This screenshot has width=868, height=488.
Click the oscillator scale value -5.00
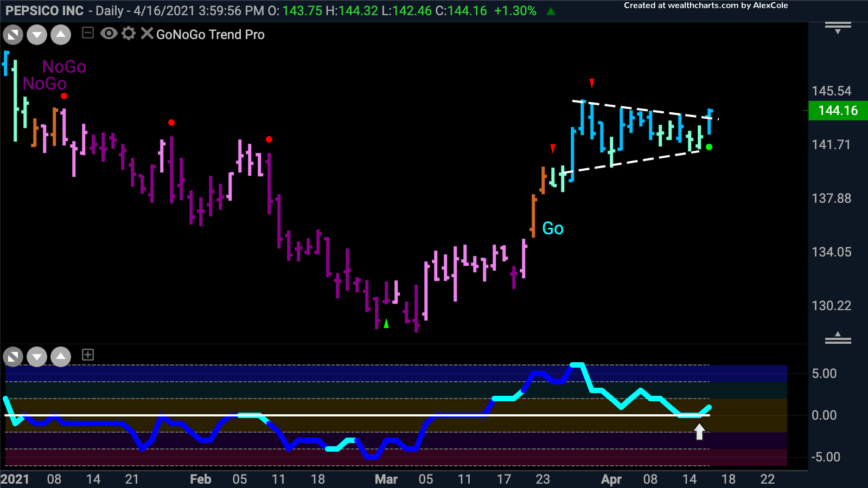[x=826, y=457]
